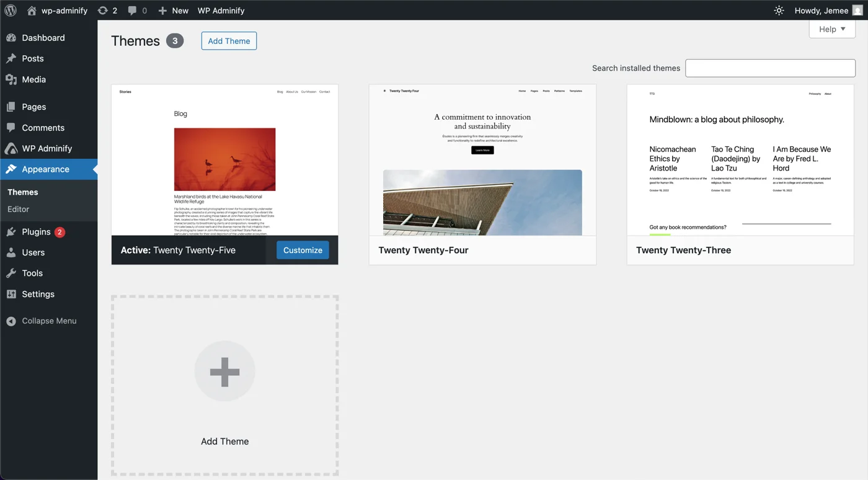Click the Dashboard gauge icon in sidebar
The image size is (868, 480).
tap(11, 38)
